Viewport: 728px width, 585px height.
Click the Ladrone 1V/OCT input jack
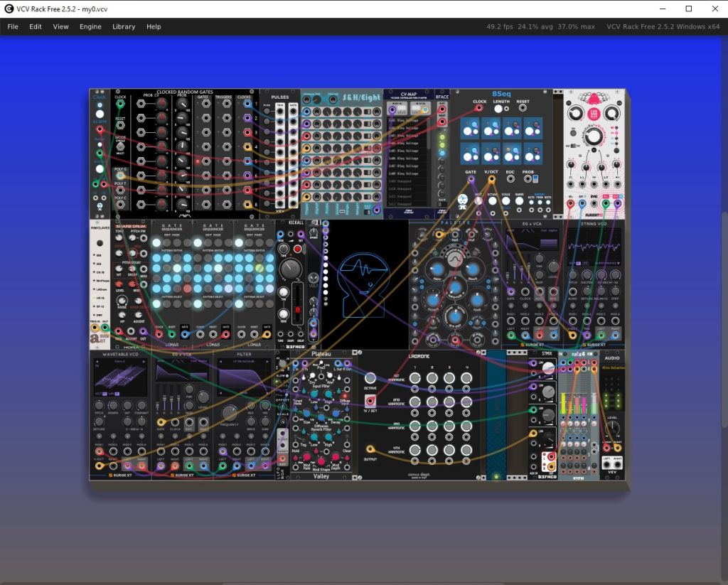[x=370, y=400]
